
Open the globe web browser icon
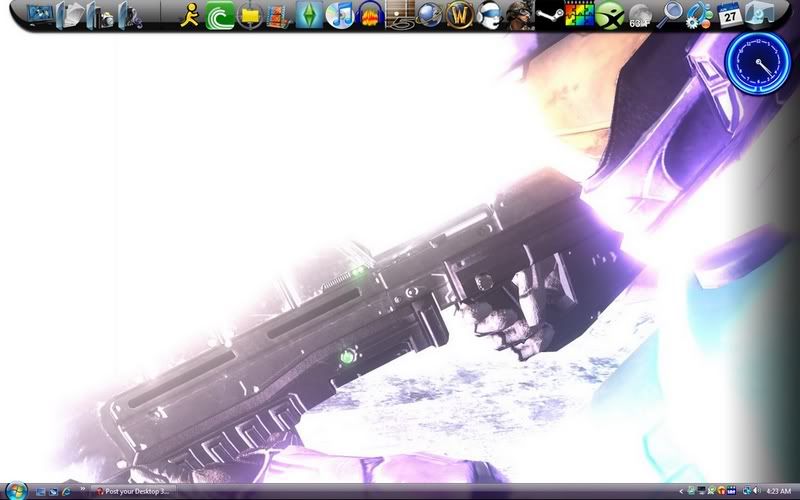[430, 15]
